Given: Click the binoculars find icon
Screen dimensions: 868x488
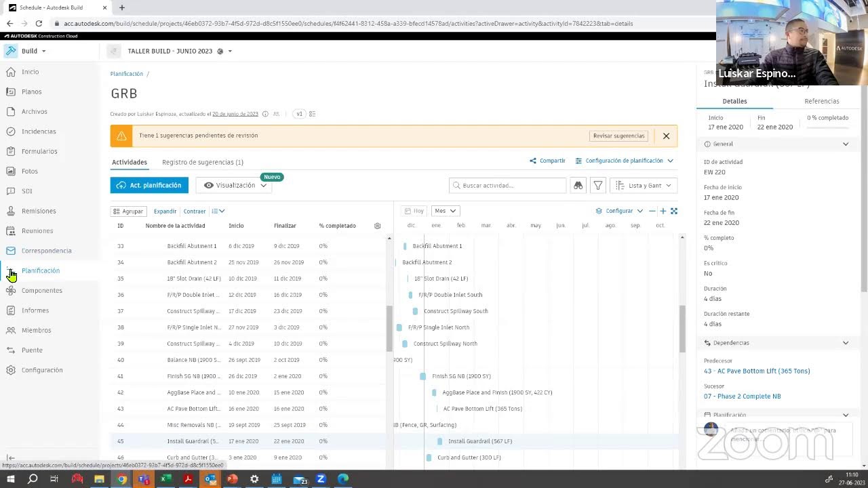Looking at the screenshot, I should tap(578, 185).
